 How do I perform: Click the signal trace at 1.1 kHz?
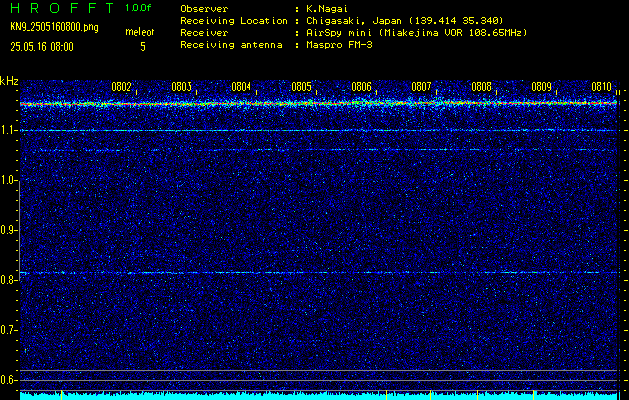pyautogui.click(x=318, y=130)
